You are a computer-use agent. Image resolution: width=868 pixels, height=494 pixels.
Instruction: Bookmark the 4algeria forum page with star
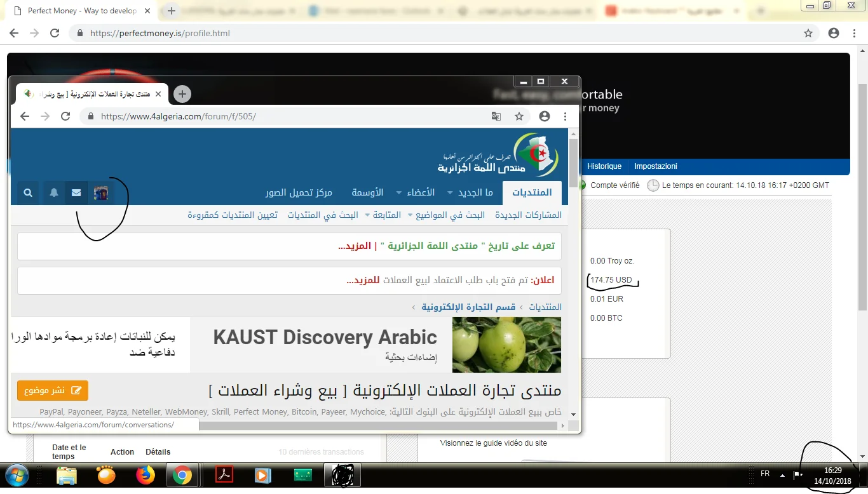[x=519, y=116]
